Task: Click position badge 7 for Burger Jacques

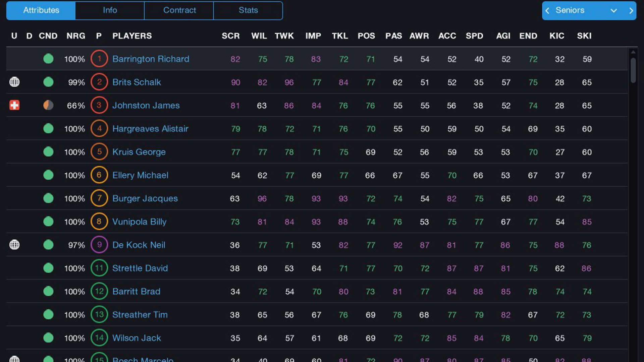Action: (99, 198)
